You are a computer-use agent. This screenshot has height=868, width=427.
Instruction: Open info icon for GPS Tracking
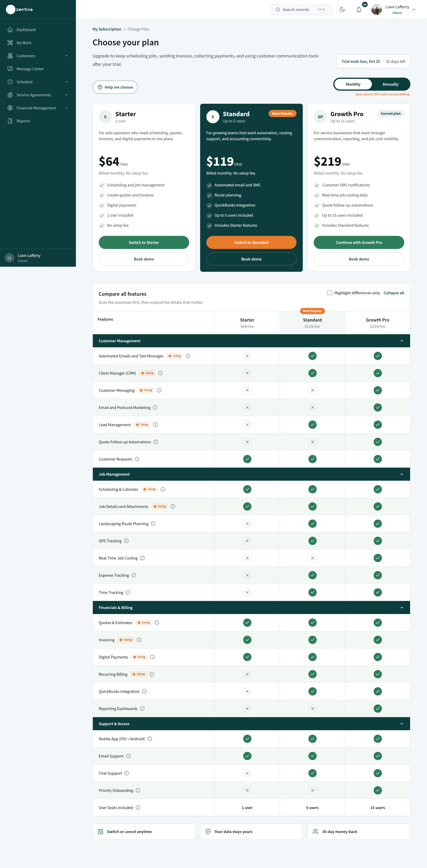click(x=126, y=541)
